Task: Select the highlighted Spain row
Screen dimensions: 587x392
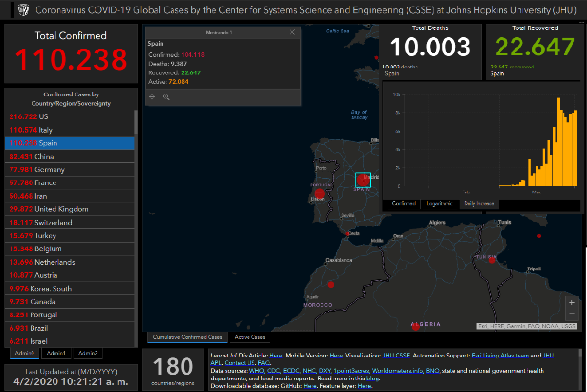Action: pyautogui.click(x=70, y=143)
